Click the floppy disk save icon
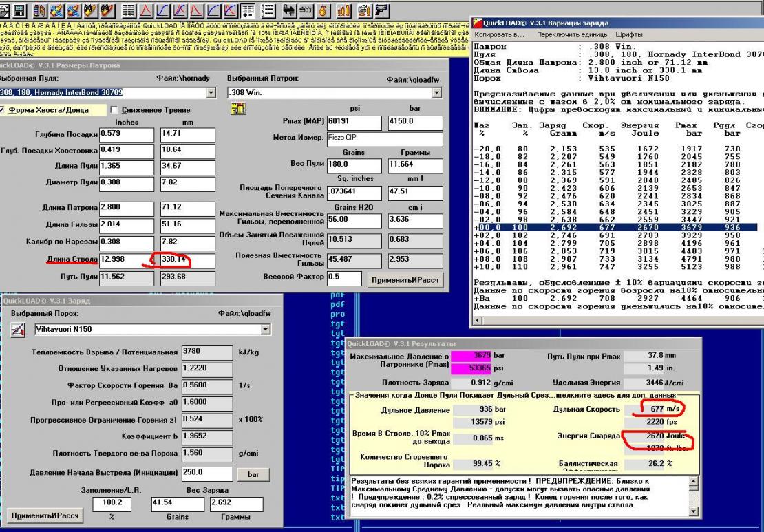Image resolution: width=764 pixels, height=532 pixels. tap(19, 10)
